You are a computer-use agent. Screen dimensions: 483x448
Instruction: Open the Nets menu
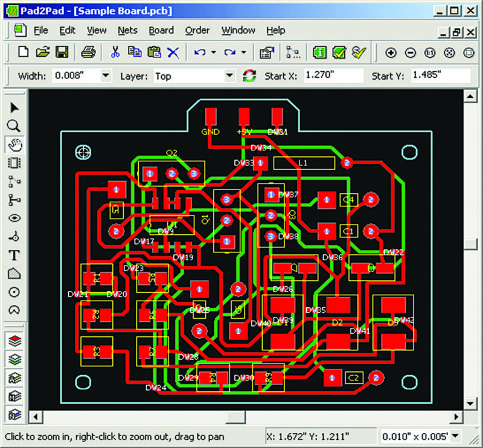click(127, 30)
